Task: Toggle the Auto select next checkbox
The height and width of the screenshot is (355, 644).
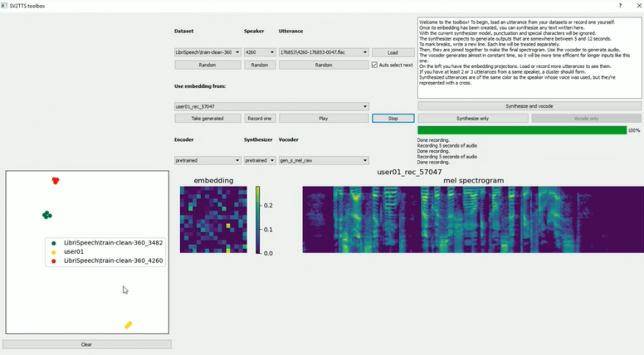Action: click(375, 64)
